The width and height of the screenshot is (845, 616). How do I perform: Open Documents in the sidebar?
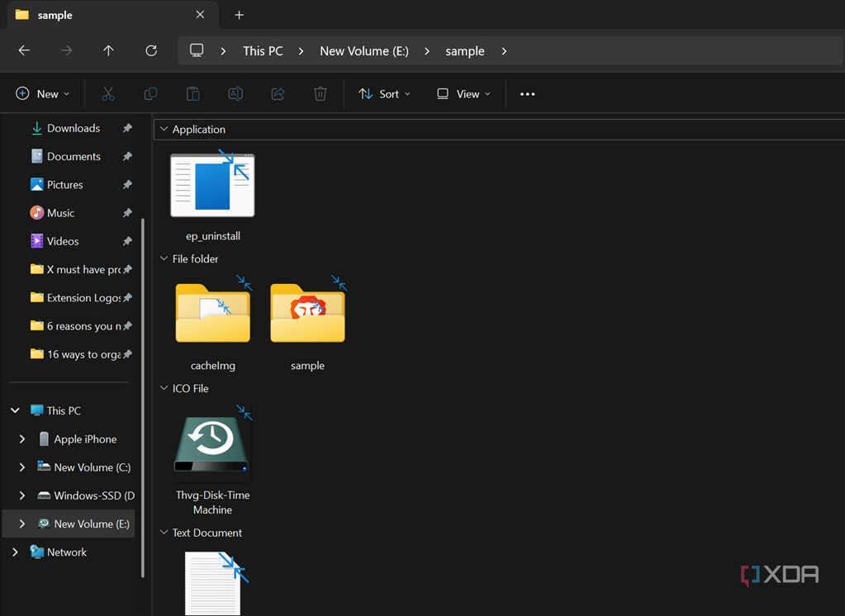(x=74, y=156)
